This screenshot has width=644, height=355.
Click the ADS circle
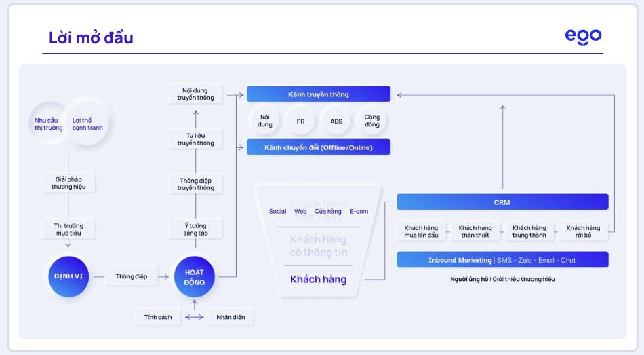tap(336, 121)
